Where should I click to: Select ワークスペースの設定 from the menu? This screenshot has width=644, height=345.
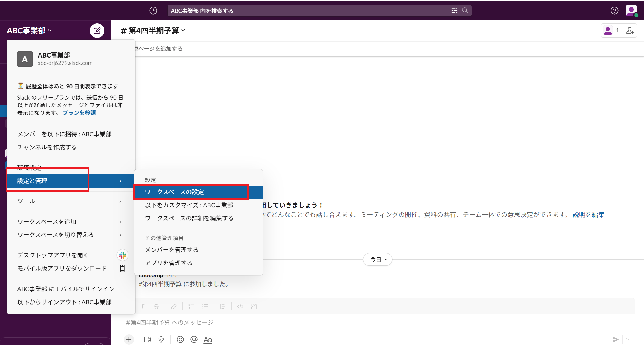tap(174, 192)
